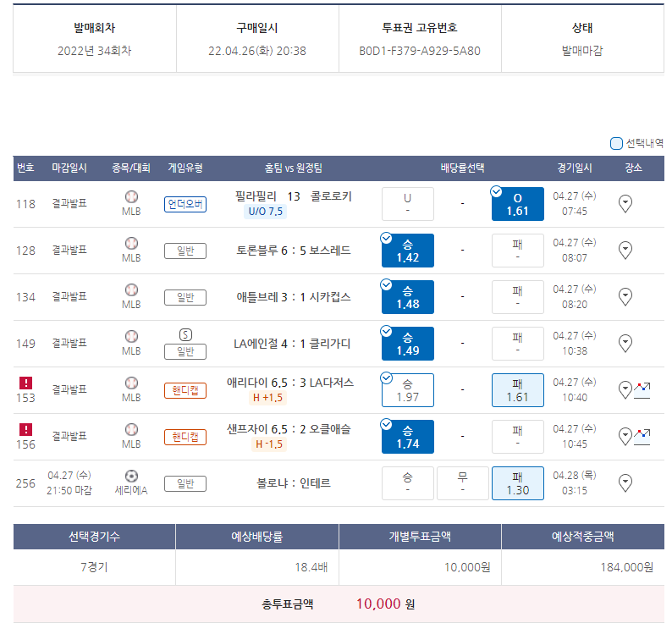Screen dimensions: 672x634
Task: Select U option for game 118
Action: (x=408, y=204)
